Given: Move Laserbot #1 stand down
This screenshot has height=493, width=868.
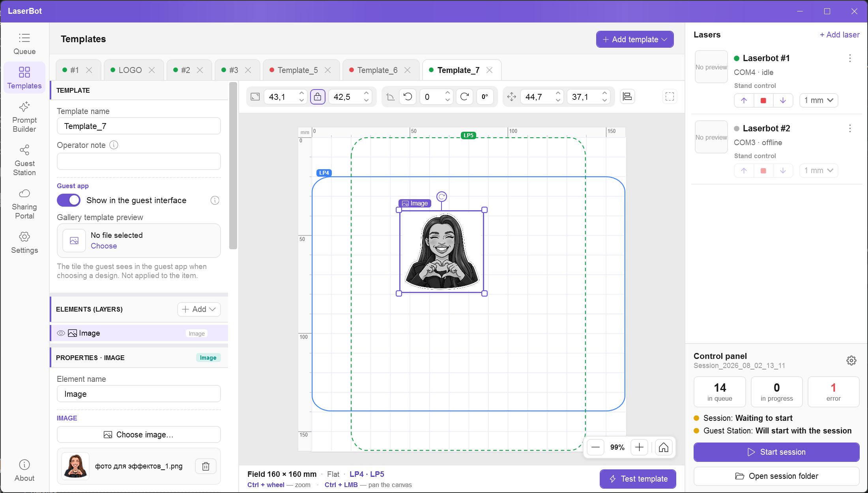Looking at the screenshot, I should coord(783,100).
